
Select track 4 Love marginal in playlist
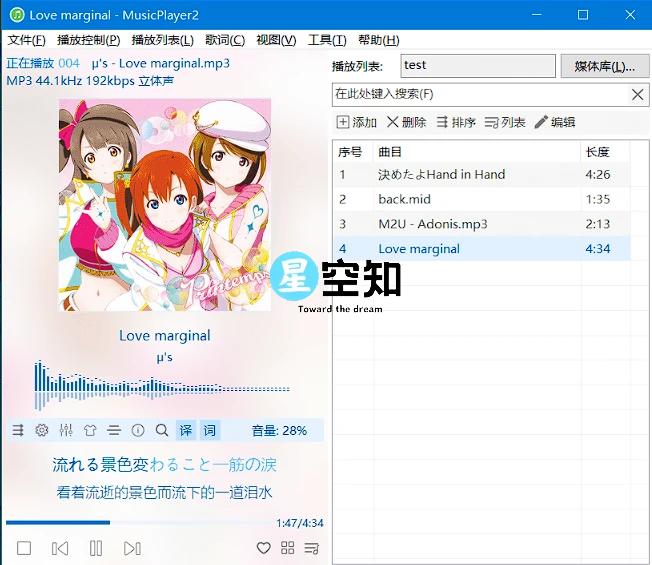coord(482,249)
